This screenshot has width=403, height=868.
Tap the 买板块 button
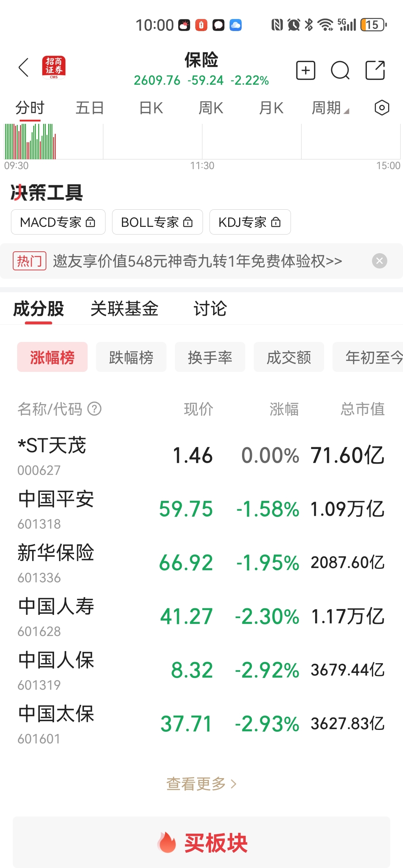click(x=201, y=842)
